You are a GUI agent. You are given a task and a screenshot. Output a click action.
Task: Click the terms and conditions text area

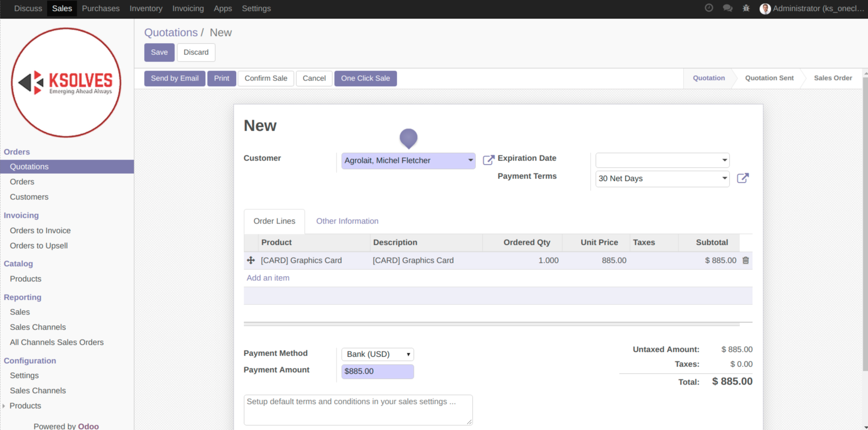(358, 410)
